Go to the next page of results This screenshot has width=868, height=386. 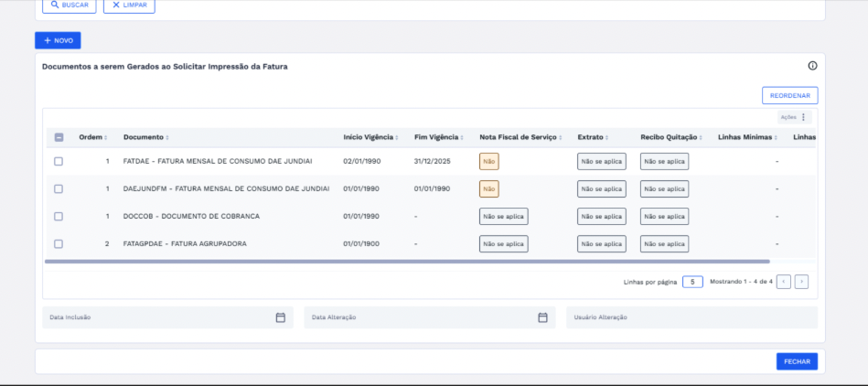click(x=801, y=282)
